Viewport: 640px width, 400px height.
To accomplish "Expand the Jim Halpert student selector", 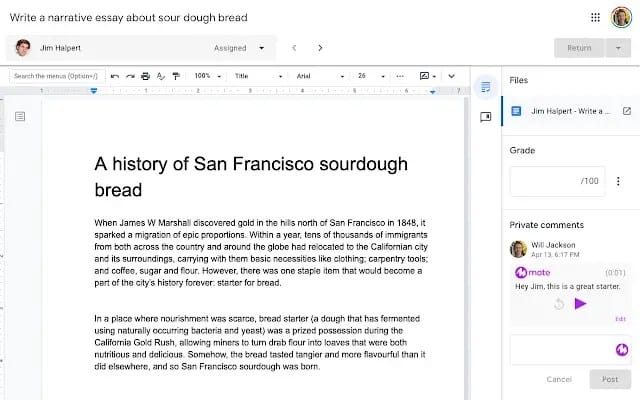I will (x=261, y=47).
